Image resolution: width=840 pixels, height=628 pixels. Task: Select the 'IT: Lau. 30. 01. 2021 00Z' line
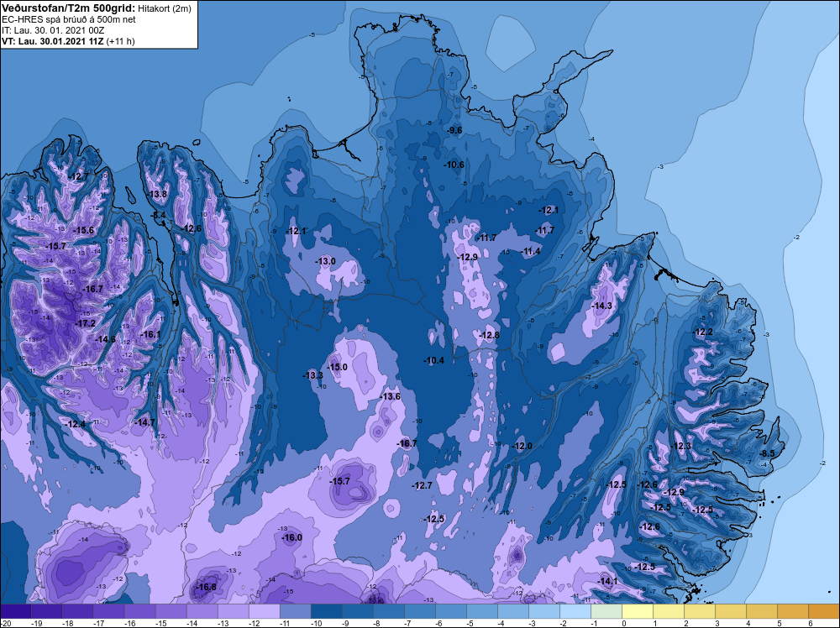54,30
